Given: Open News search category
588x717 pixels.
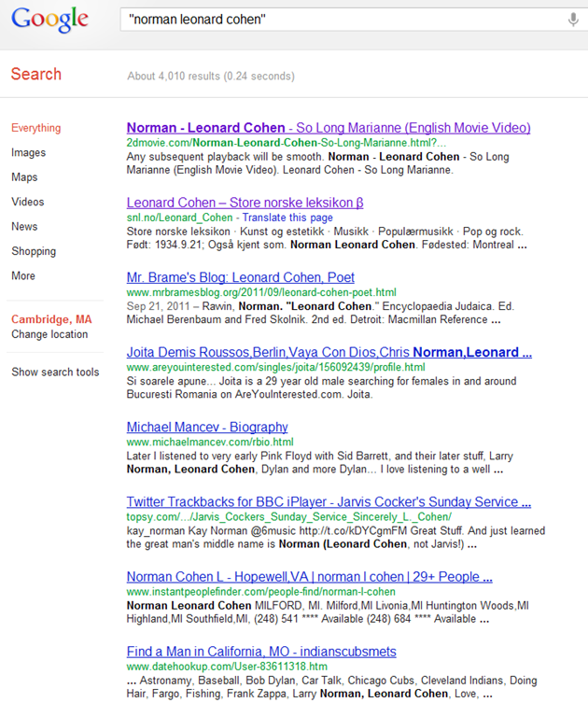Looking at the screenshot, I should tap(24, 227).
